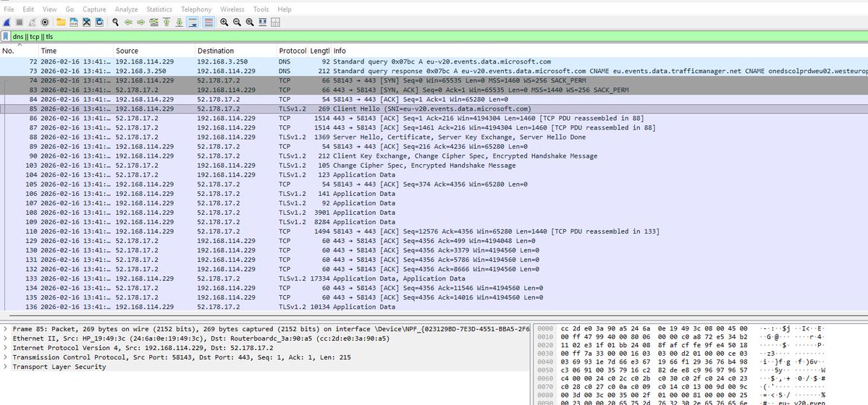Open the display filter bookmarks
The height and width of the screenshot is (405, 868).
6,36
